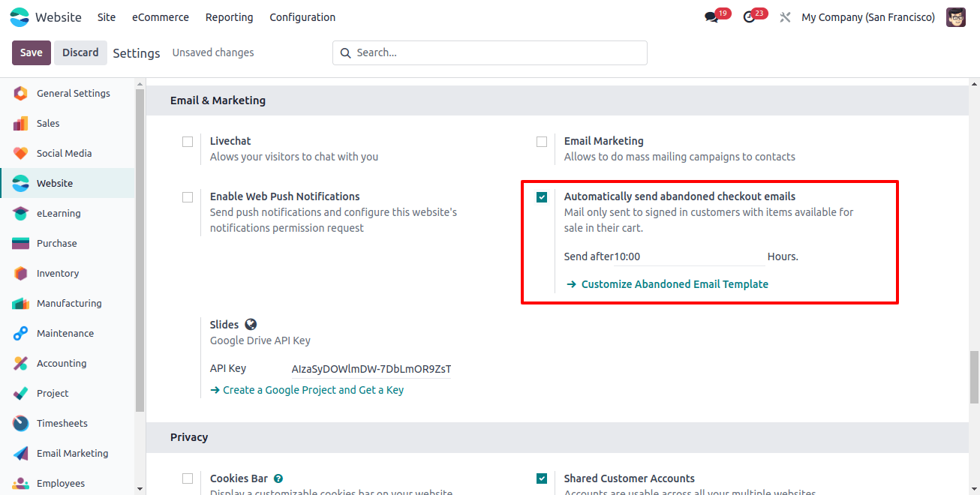Click the Purchase card icon
This screenshot has height=495, width=980.
21,244
